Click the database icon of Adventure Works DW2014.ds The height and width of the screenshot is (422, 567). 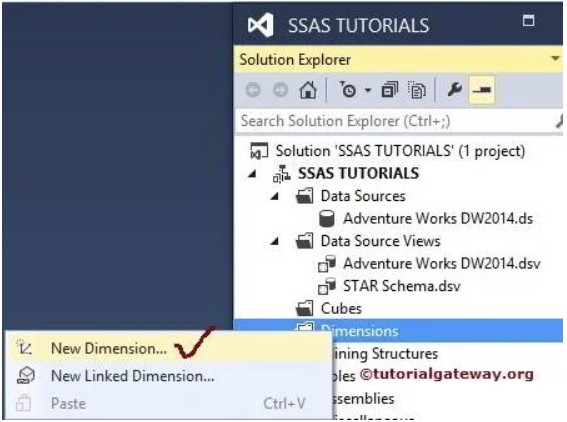pyautogui.click(x=327, y=219)
